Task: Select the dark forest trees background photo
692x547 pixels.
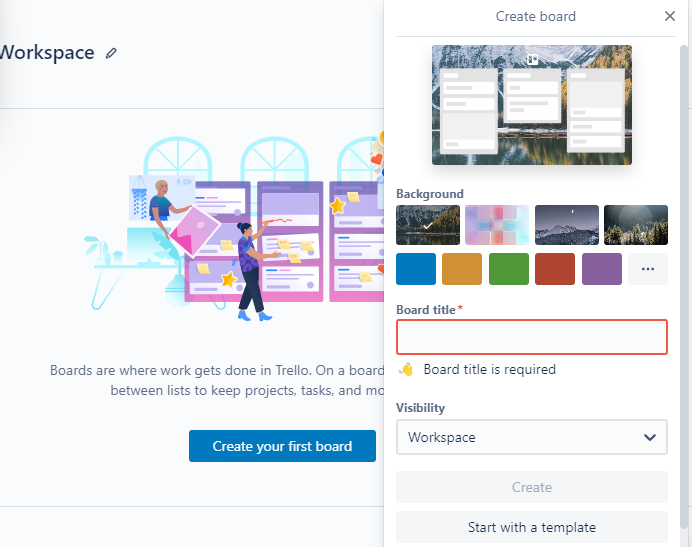Action: [636, 225]
